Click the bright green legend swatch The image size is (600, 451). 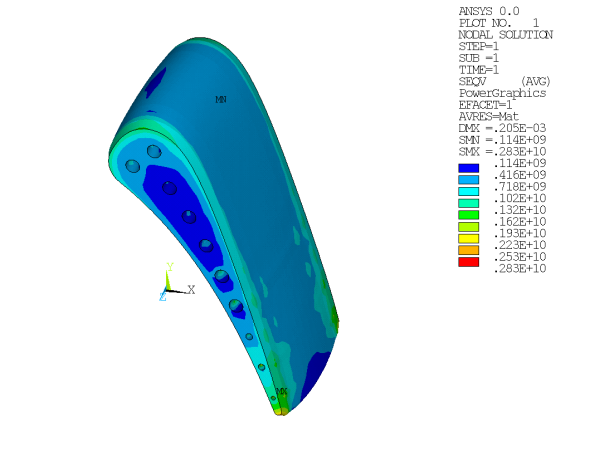(x=468, y=215)
